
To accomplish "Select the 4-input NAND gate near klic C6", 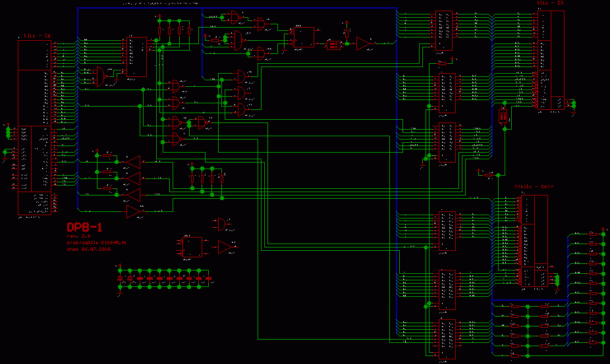I will [101, 76].
